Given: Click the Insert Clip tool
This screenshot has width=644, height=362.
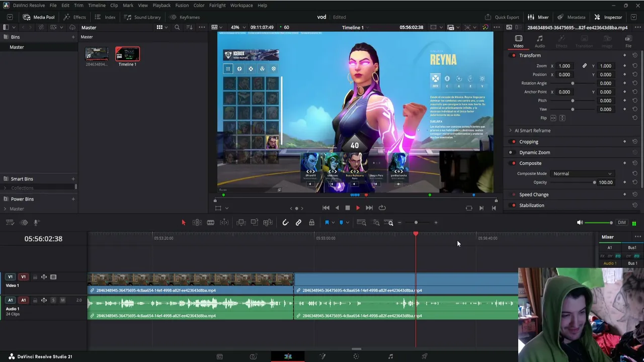Looking at the screenshot, I should 241,222.
